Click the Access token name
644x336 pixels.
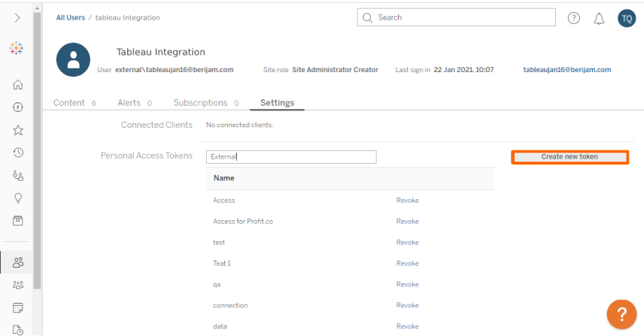224,200
